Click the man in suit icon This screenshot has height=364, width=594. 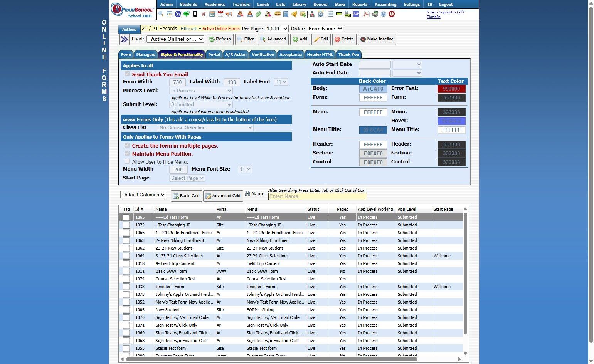[312, 14]
